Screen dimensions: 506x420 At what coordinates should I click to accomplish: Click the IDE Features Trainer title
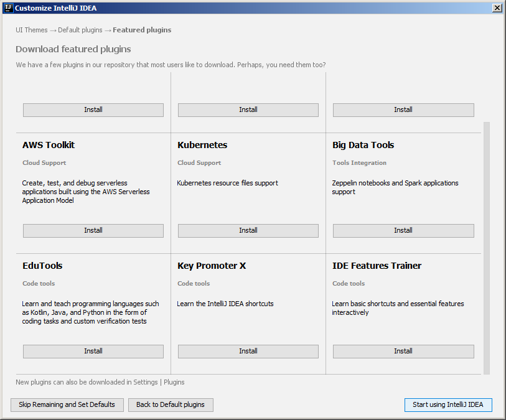click(x=377, y=266)
